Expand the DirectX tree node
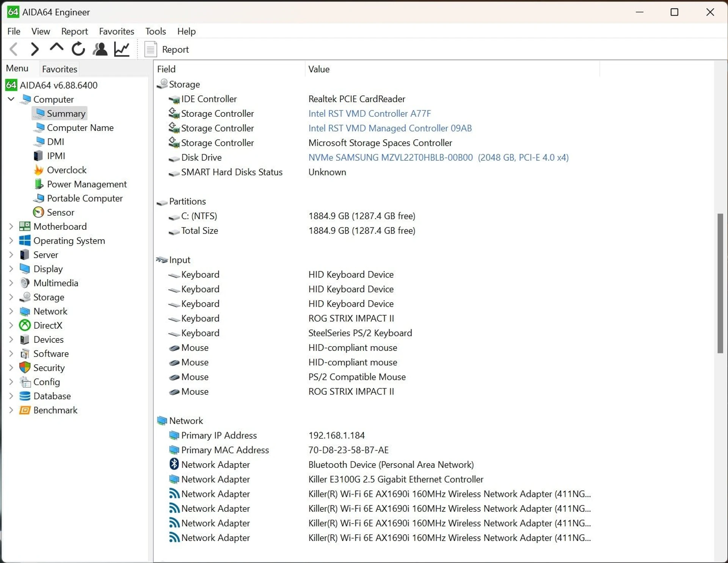The height and width of the screenshot is (563, 728). [11, 325]
